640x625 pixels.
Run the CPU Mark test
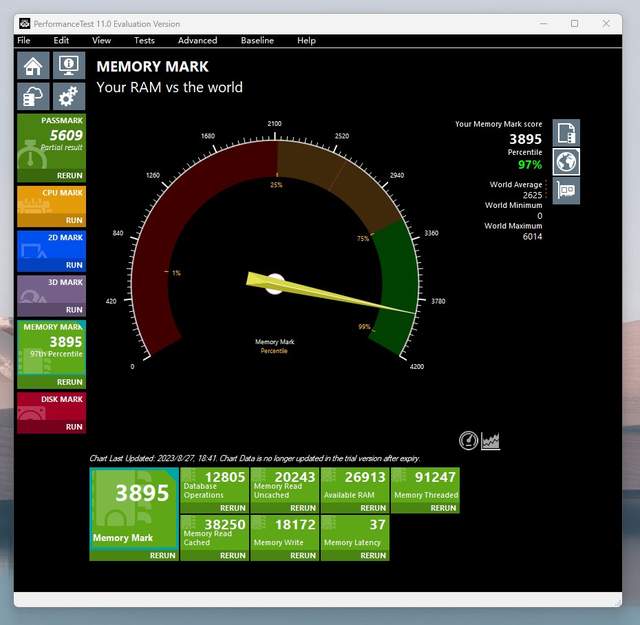[51, 220]
